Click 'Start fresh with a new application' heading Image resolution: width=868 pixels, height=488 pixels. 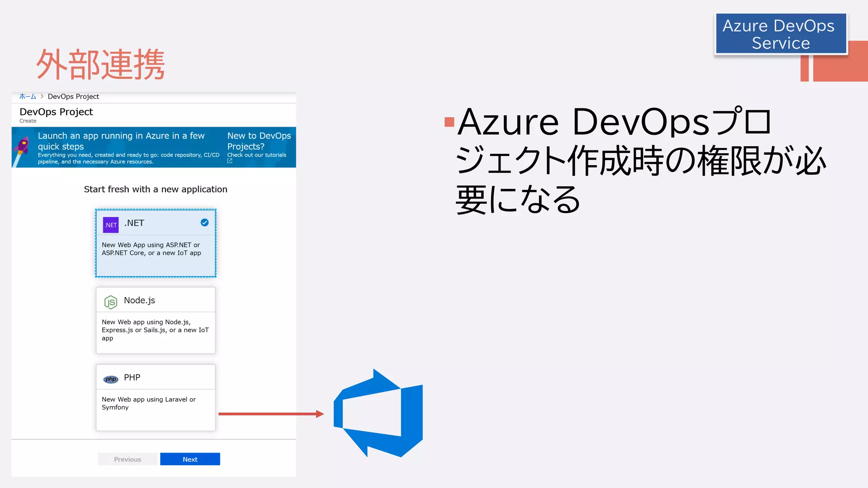[x=156, y=189]
